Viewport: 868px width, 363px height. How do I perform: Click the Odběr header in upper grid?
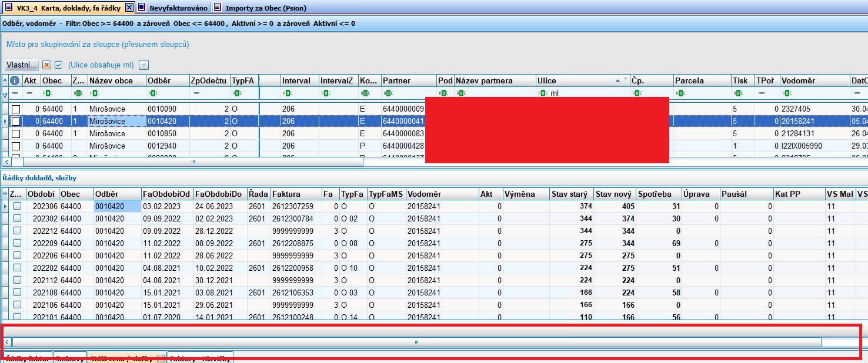pos(168,80)
